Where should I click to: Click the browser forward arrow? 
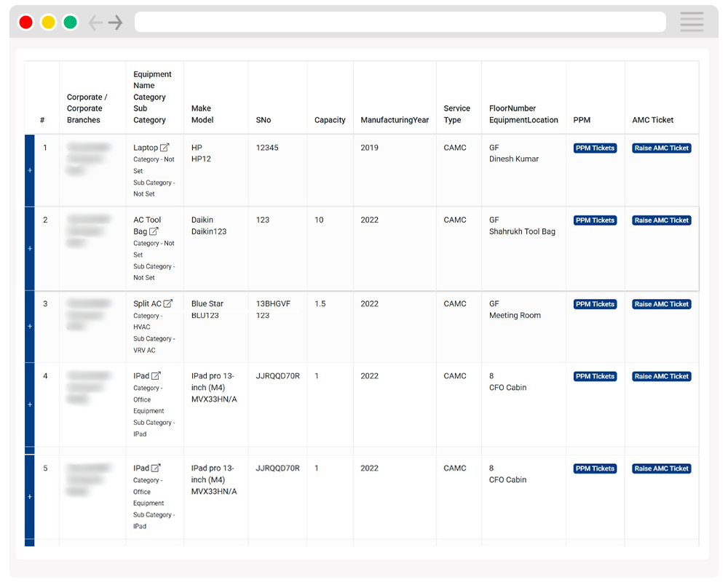115,22
